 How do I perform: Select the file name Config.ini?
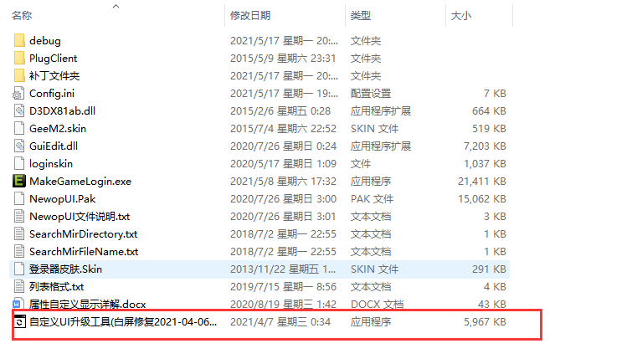click(x=52, y=94)
